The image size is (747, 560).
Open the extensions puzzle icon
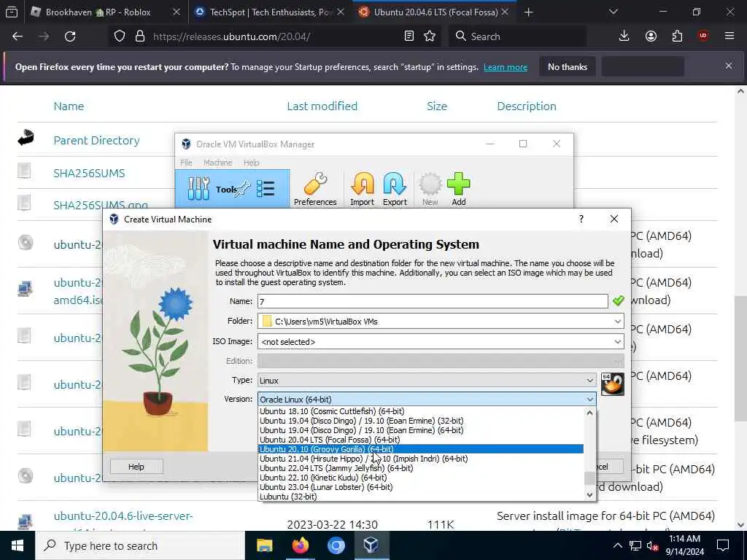pos(677,36)
